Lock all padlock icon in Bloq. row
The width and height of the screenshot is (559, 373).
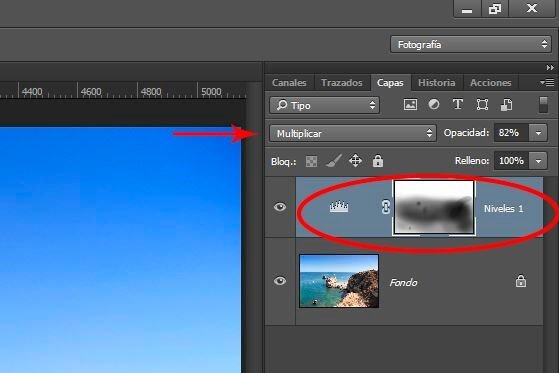[x=378, y=161]
